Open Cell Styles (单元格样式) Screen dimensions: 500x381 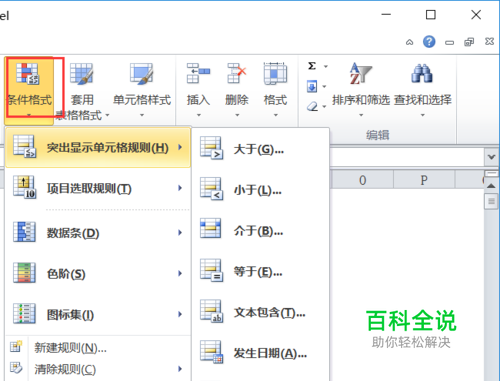point(142,90)
